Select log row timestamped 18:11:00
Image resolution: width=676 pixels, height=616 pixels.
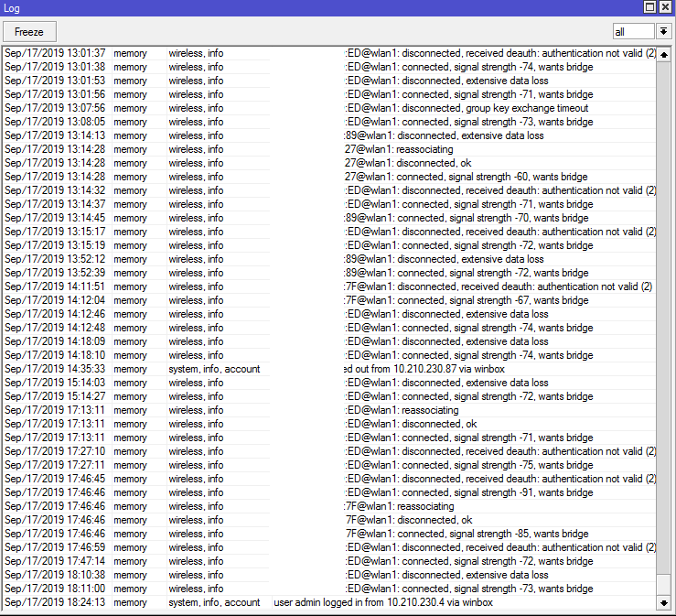(x=330, y=589)
